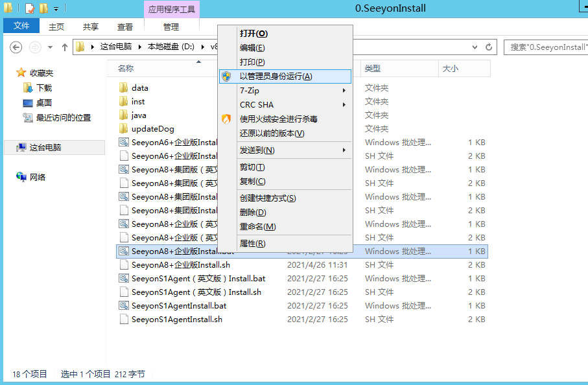
Task: Choose 还原以前的版本(V) menu entry
Action: coord(285,133)
